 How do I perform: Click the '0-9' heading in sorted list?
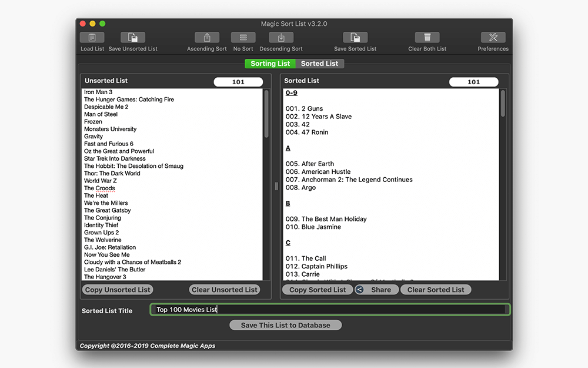(292, 93)
